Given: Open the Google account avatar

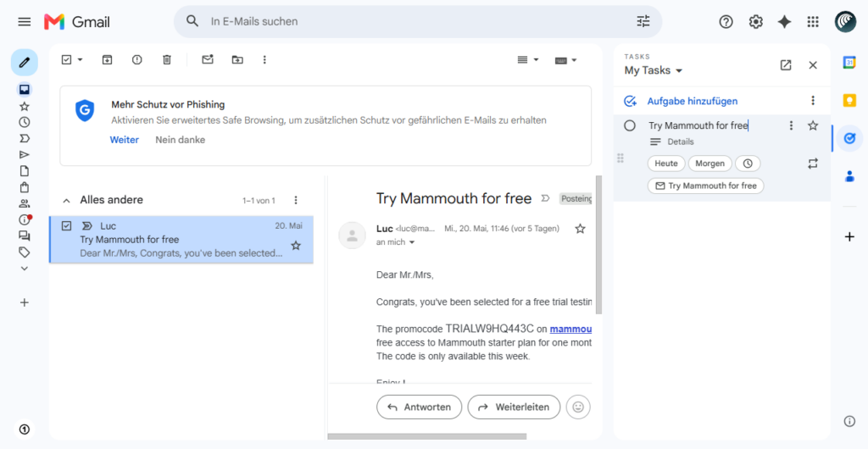Looking at the screenshot, I should click(845, 21).
